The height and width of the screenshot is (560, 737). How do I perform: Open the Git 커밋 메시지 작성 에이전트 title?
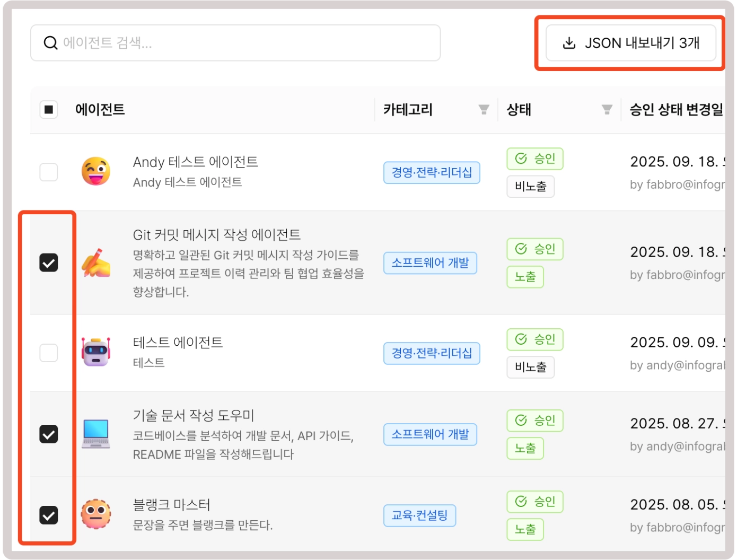[x=216, y=235]
